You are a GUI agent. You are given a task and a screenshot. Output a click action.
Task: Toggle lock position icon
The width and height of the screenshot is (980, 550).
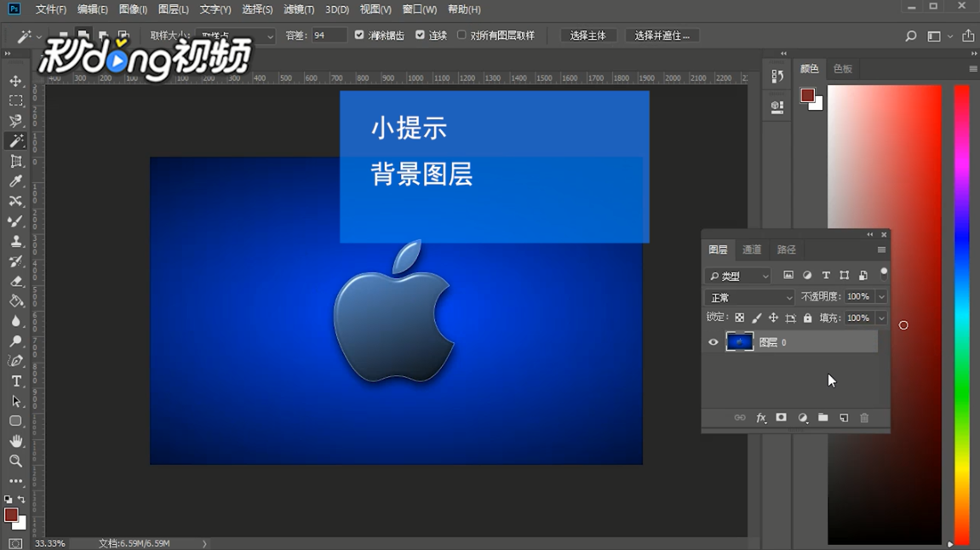point(773,318)
